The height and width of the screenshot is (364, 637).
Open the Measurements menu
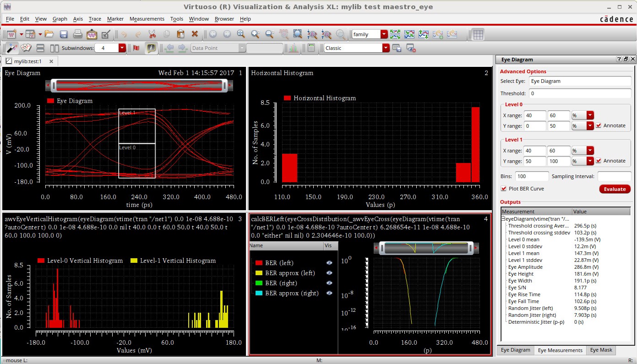(x=147, y=19)
